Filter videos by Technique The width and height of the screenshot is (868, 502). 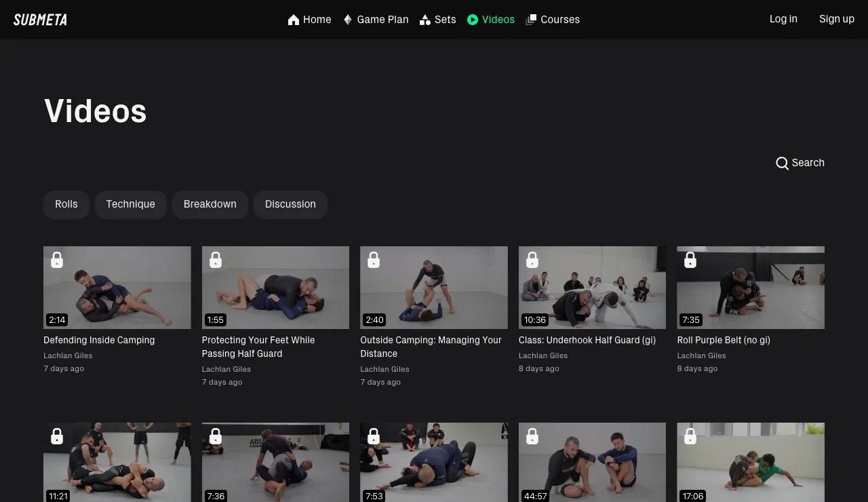pos(131,204)
